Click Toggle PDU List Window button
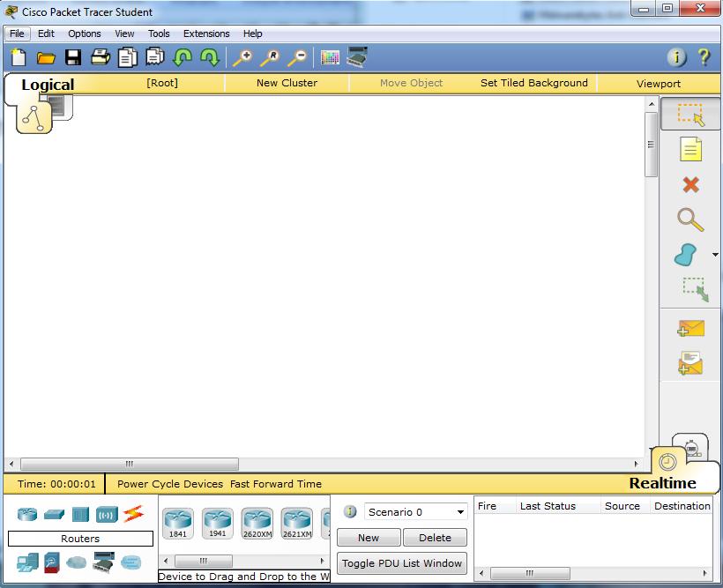 click(x=401, y=563)
